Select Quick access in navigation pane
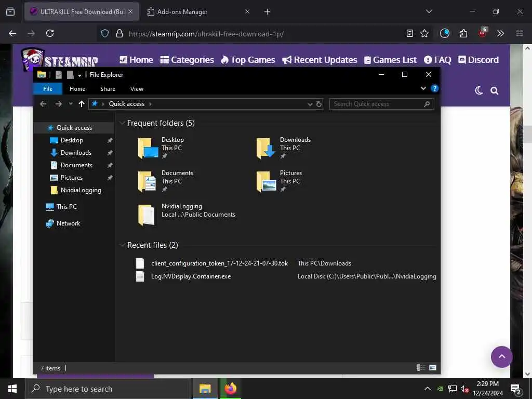Image resolution: width=532 pixels, height=399 pixels. click(x=74, y=128)
